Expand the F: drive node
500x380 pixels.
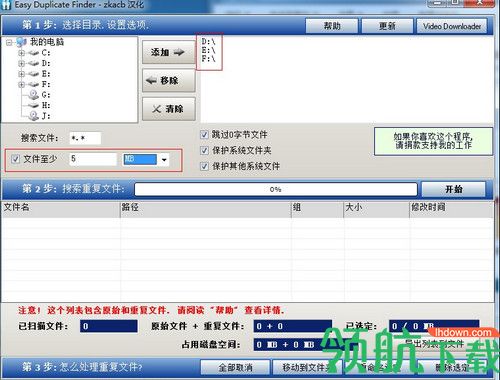pyautogui.click(x=22, y=85)
